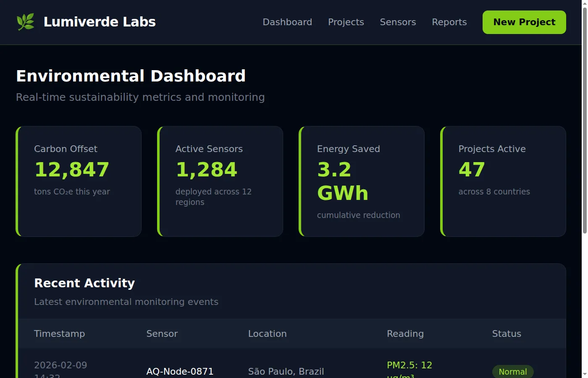Sort by the Timestamp column header
Screen dimensions: 588x378
(x=59, y=333)
